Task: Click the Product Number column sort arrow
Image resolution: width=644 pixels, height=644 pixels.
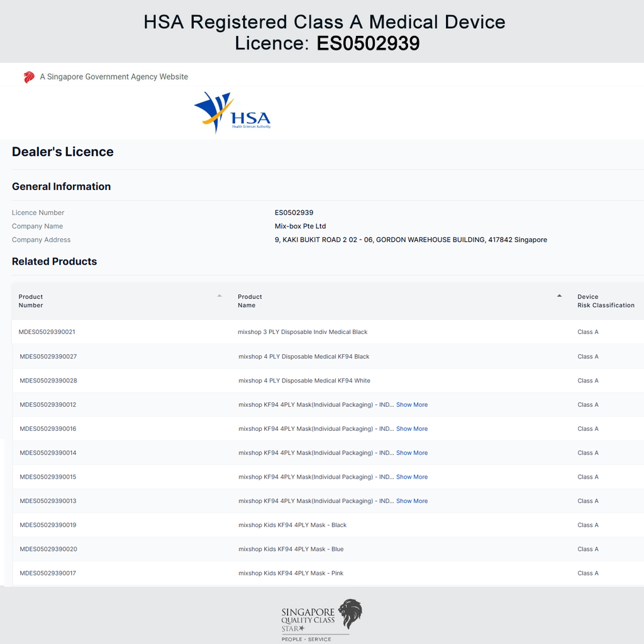Action: [219, 296]
